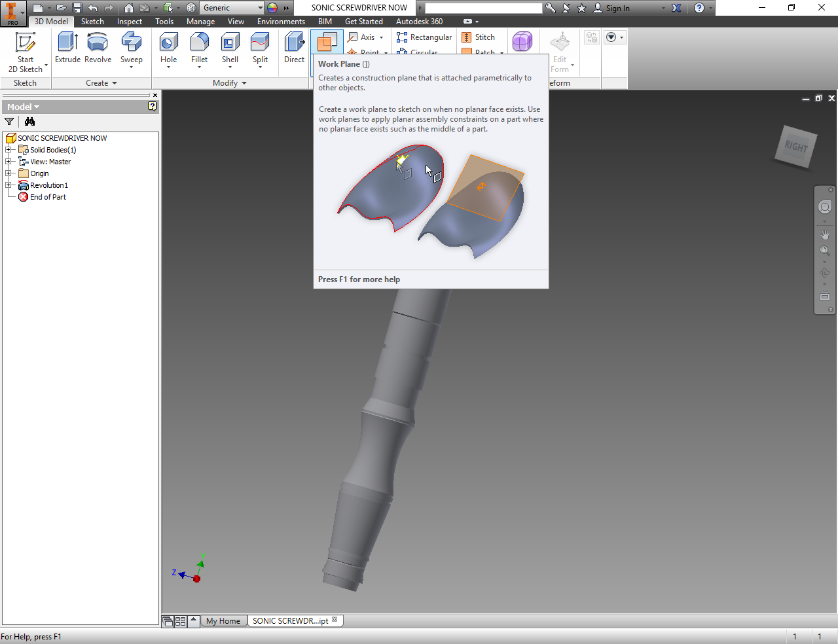Click the Orbit tool in navigation bar
The width and height of the screenshot is (838, 644).
point(825,273)
